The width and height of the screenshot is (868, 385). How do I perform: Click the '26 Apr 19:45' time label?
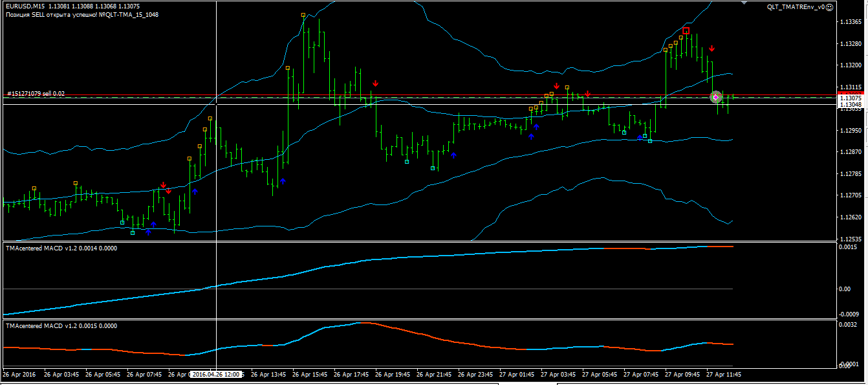[x=392, y=374]
